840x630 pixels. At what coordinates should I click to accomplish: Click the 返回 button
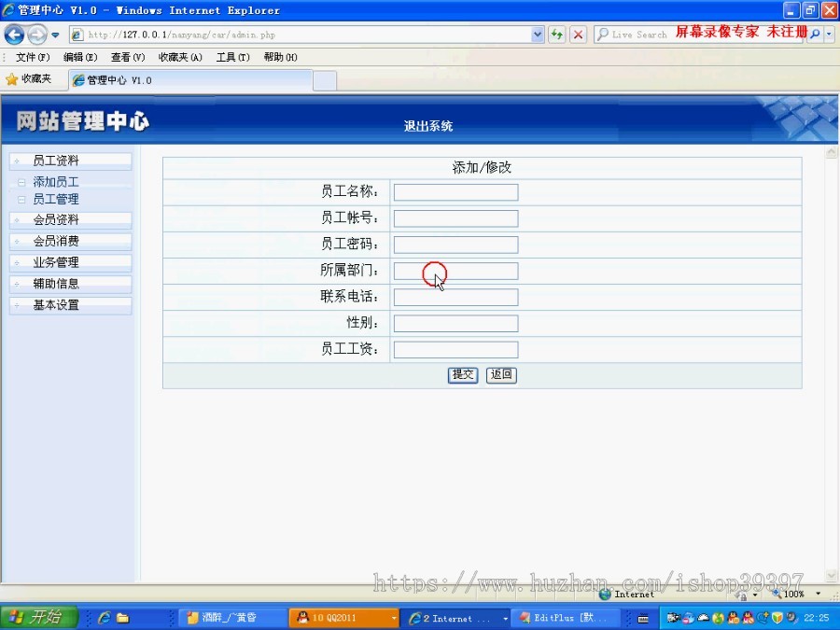501,375
